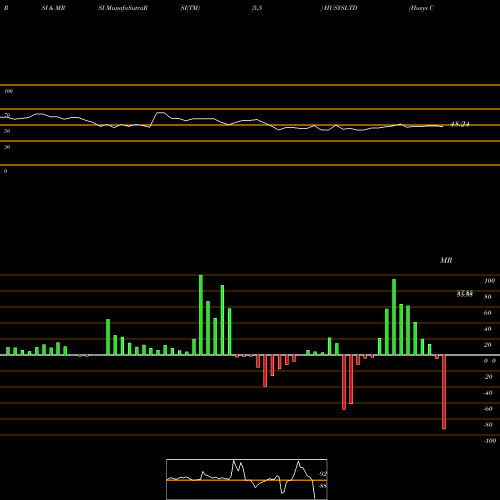Click the '(5,5' parameter text in header
This screenshot has height=500, width=500.
(257, 8)
